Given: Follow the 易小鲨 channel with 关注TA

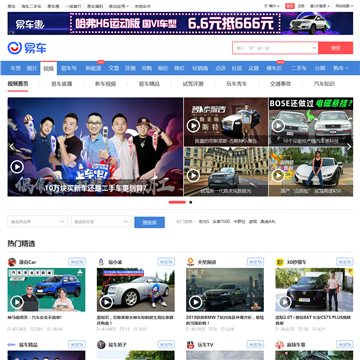Looking at the screenshot, I should tap(166, 262).
